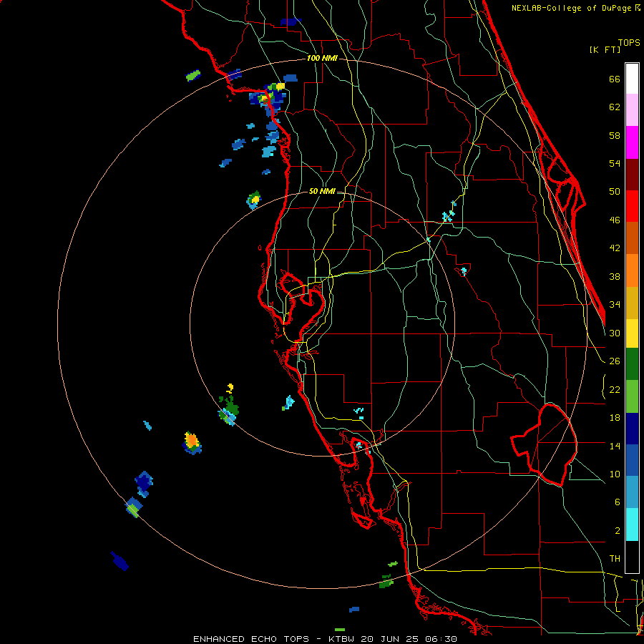Click the 62 value on the legend

615,107
